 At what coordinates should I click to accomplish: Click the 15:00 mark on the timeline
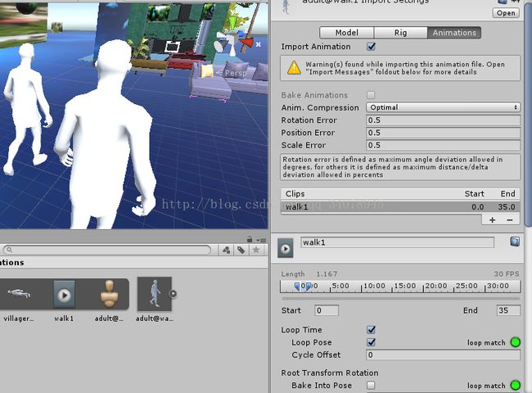coord(405,286)
